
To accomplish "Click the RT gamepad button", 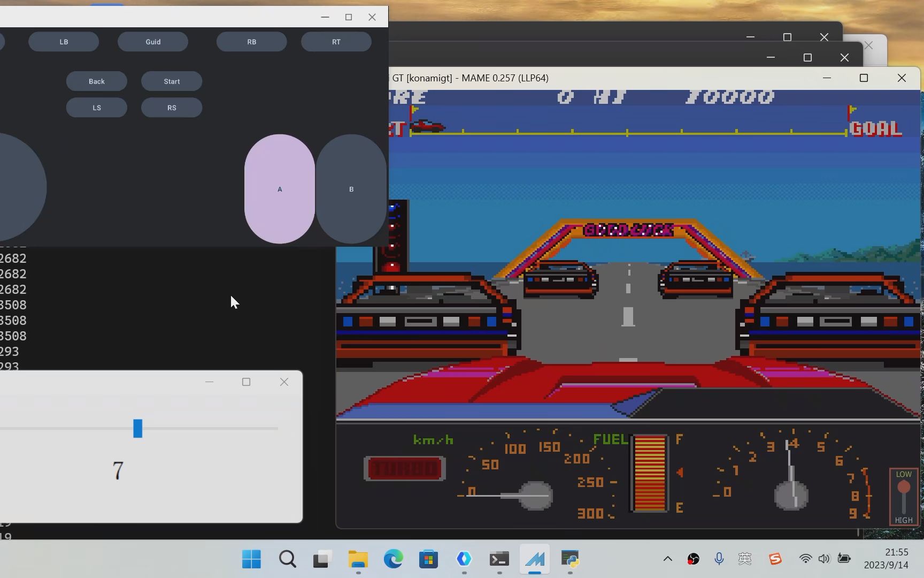I will pos(336,42).
